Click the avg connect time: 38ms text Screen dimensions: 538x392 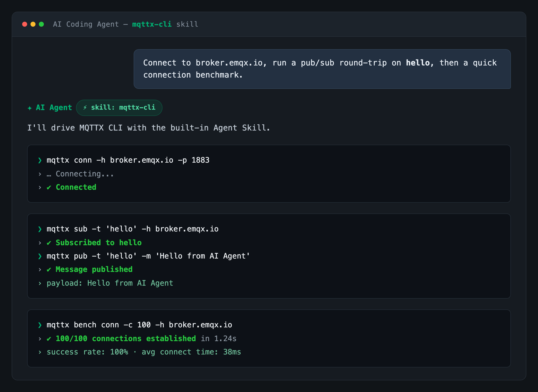pos(192,352)
